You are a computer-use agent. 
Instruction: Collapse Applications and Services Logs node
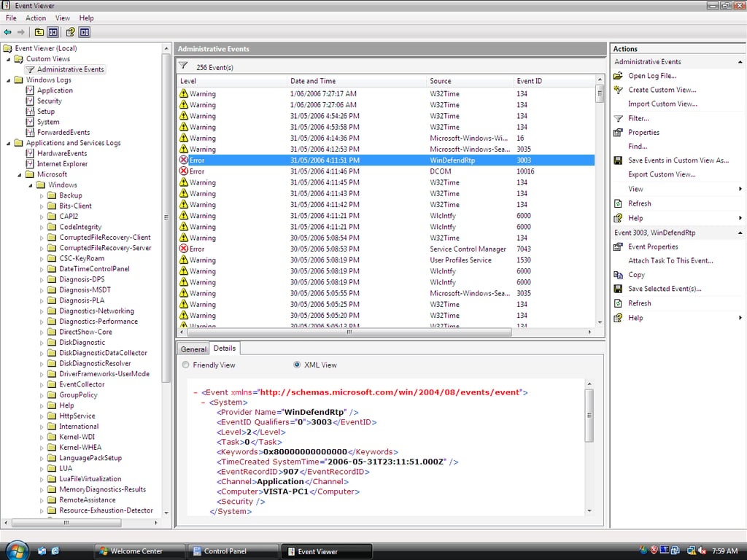point(8,143)
